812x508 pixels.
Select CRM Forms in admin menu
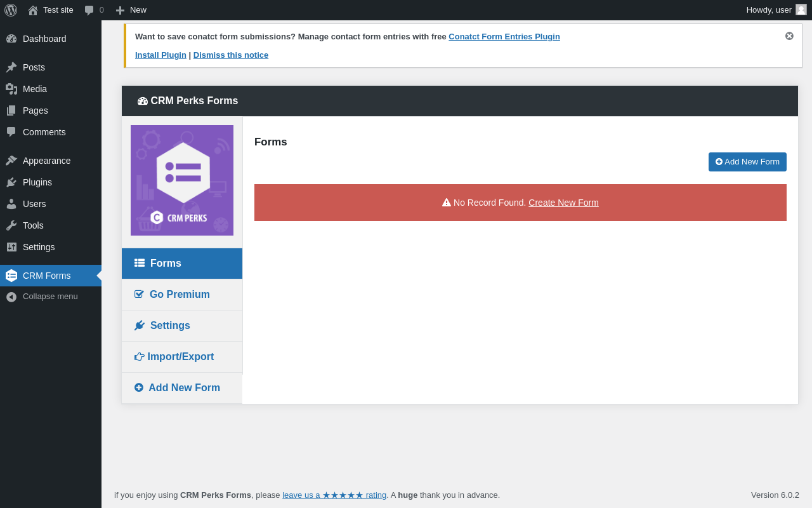point(51,276)
